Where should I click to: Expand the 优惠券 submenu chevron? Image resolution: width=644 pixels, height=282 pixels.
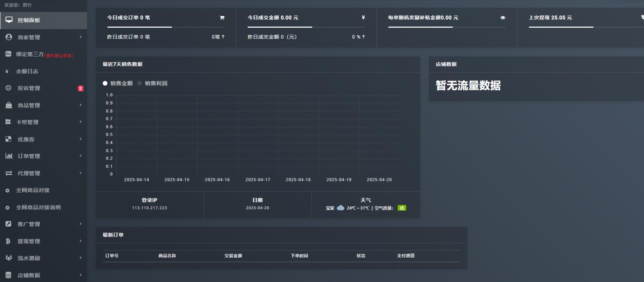[x=80, y=139]
